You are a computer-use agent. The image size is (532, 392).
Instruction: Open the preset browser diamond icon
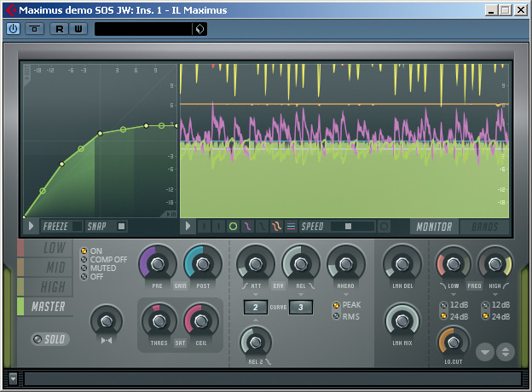pos(199,29)
